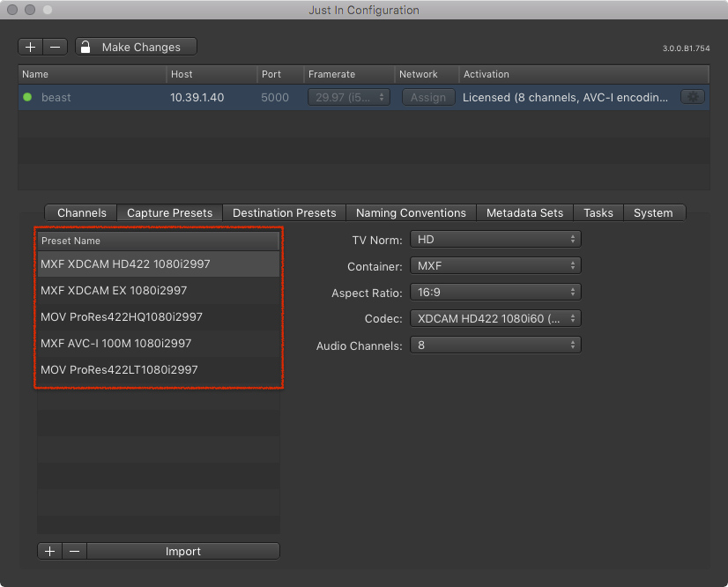Click the add server plus button
The image size is (728, 587).
coord(31,47)
